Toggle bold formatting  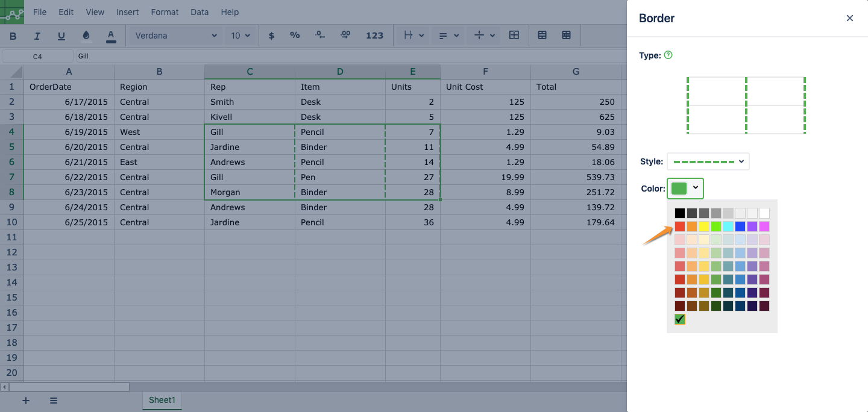(x=13, y=36)
